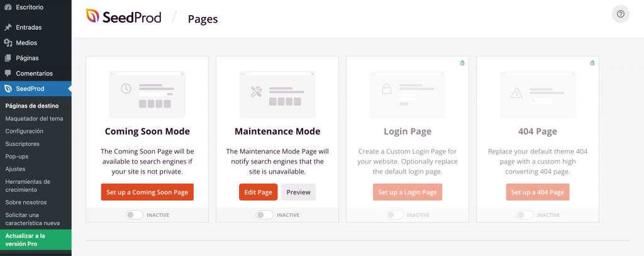
Task: Click the lock icon on Login Page card
Action: 462,63
